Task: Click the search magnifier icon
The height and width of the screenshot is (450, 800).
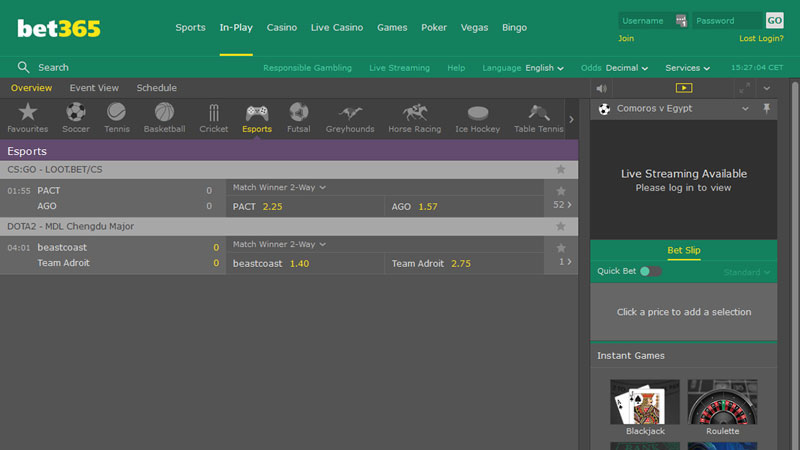Action: [23, 67]
